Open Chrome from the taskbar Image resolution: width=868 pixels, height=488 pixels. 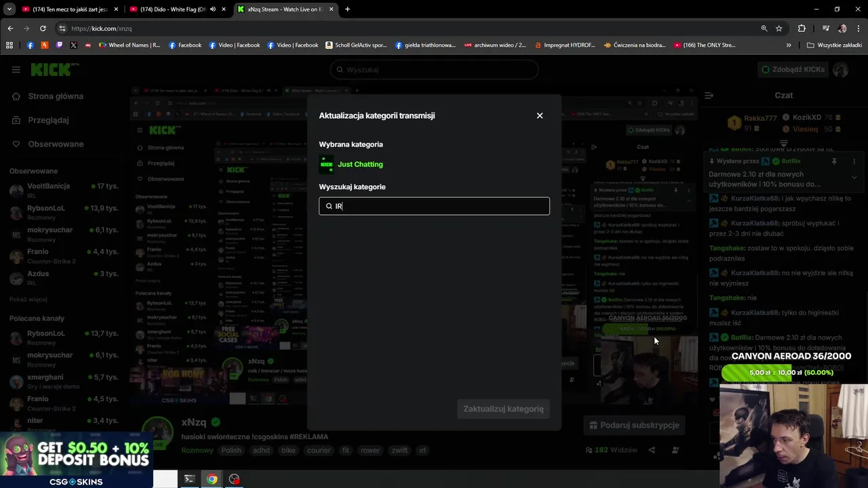tap(212, 479)
